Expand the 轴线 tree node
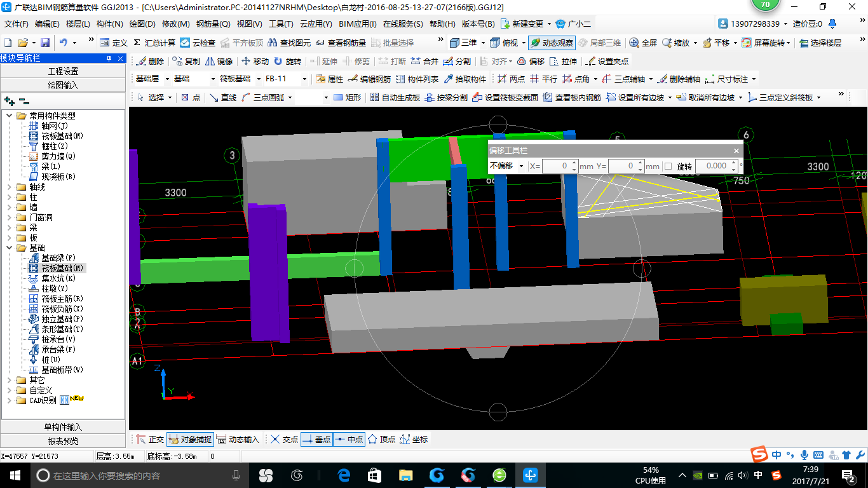This screenshot has height=488, width=868. pos(10,187)
